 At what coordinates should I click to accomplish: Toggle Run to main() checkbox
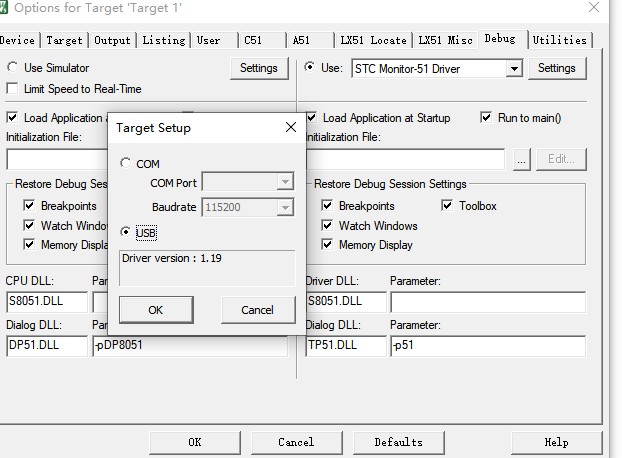486,117
